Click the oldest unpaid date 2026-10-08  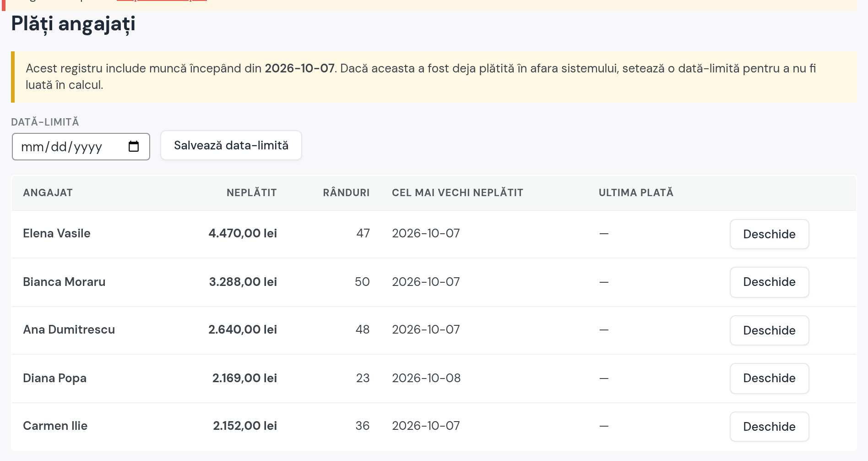pos(426,378)
